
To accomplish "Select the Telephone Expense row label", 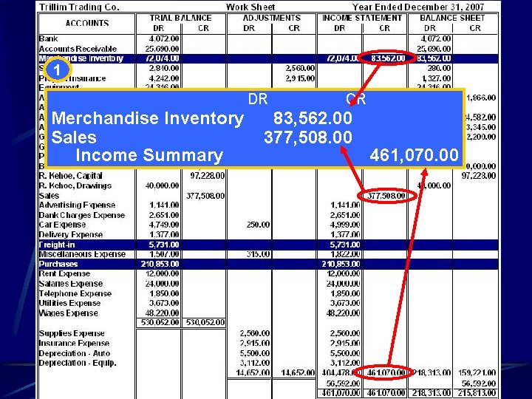I will click(75, 293).
